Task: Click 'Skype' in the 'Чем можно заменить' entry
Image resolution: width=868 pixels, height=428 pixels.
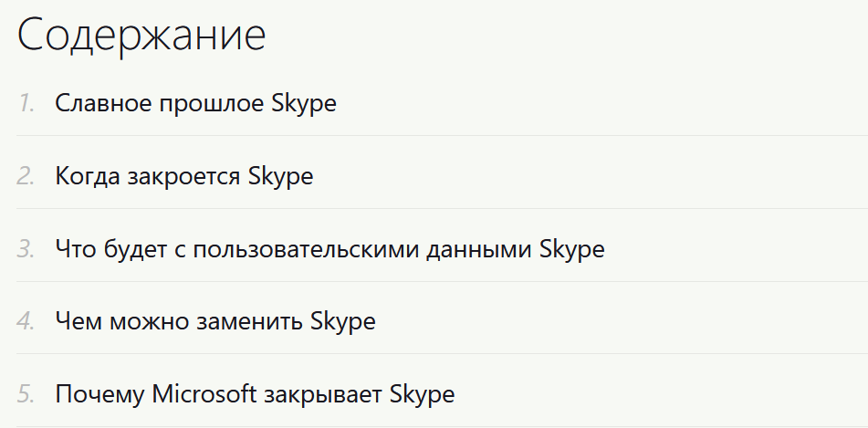Action: 342,322
